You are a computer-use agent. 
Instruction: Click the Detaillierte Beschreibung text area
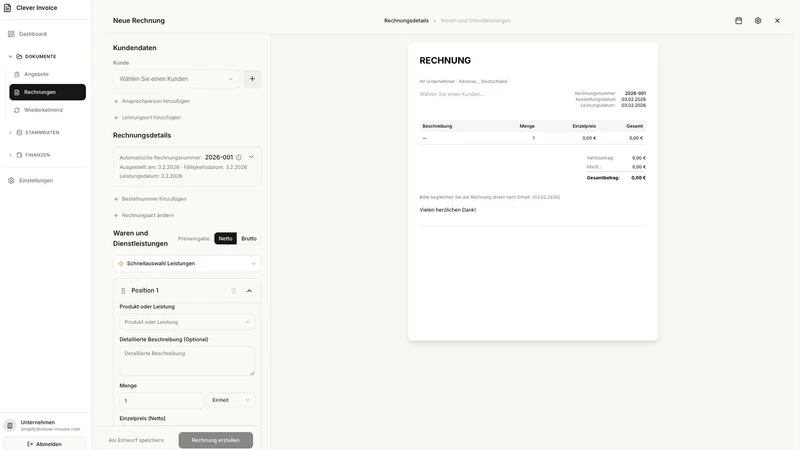click(x=187, y=361)
